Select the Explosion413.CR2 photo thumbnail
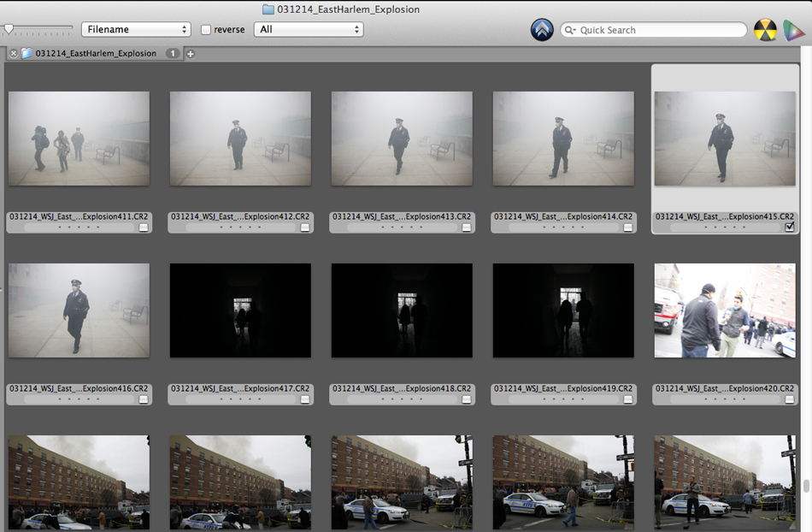The width and height of the screenshot is (812, 532). pyautogui.click(x=403, y=139)
